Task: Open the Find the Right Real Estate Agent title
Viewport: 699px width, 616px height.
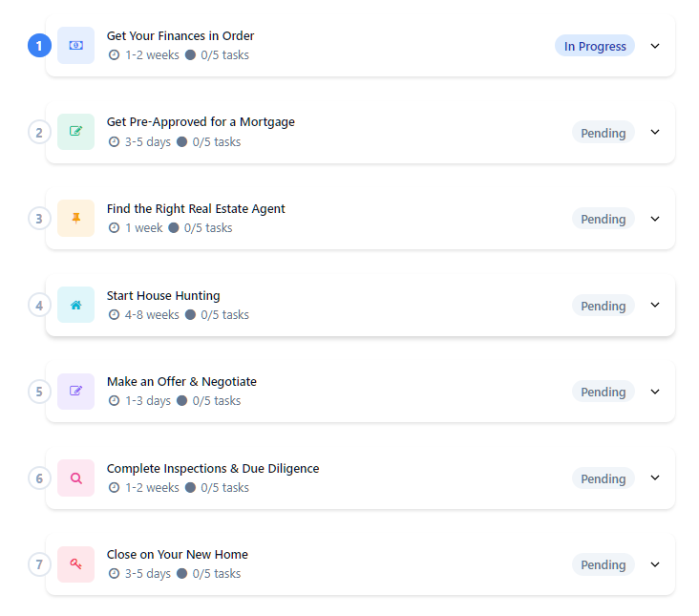Action: [x=196, y=208]
